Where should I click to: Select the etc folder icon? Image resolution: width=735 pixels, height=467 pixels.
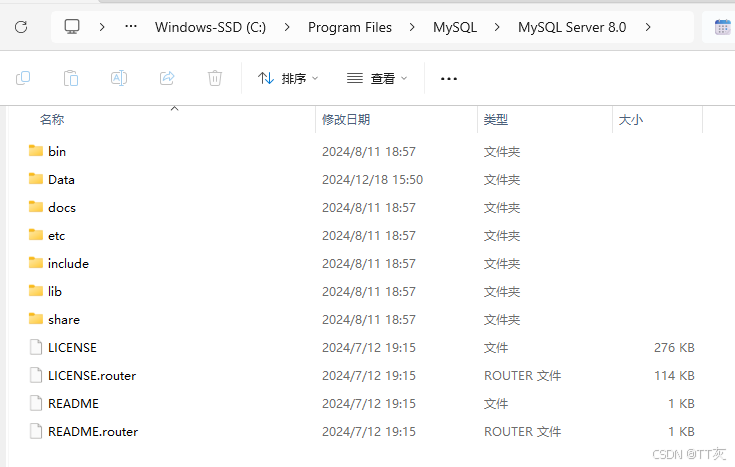pos(36,234)
